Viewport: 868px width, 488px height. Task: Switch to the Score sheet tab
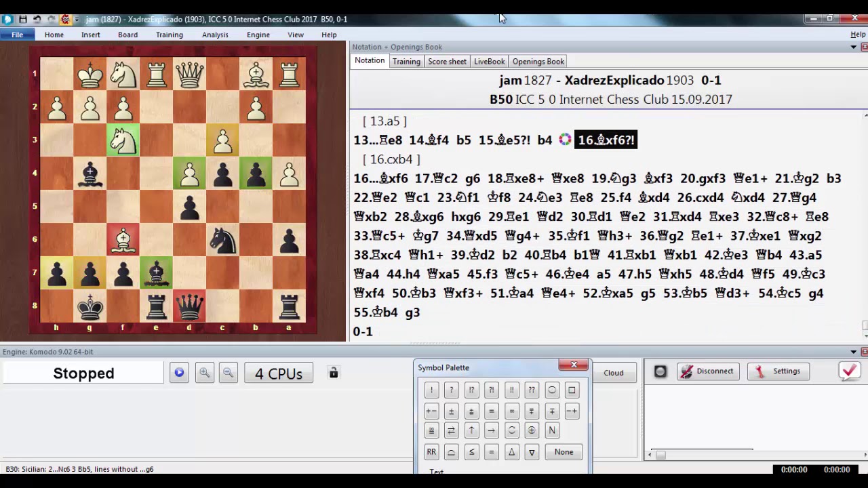tap(447, 62)
